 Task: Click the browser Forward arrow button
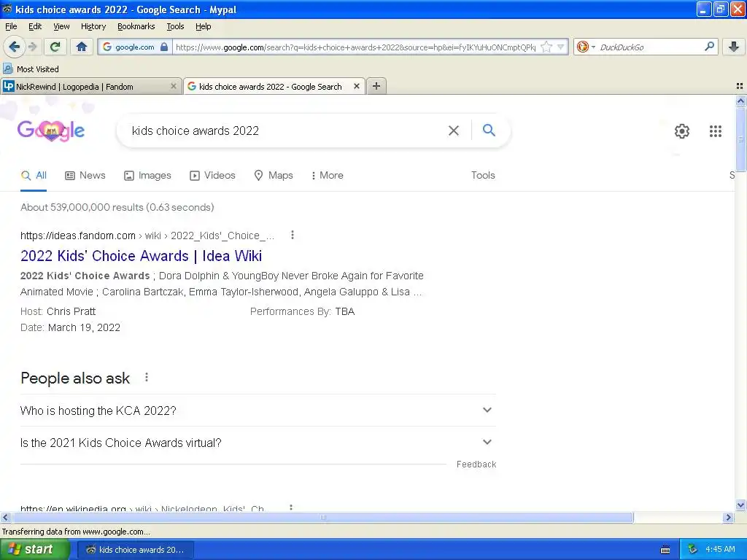pos(32,47)
